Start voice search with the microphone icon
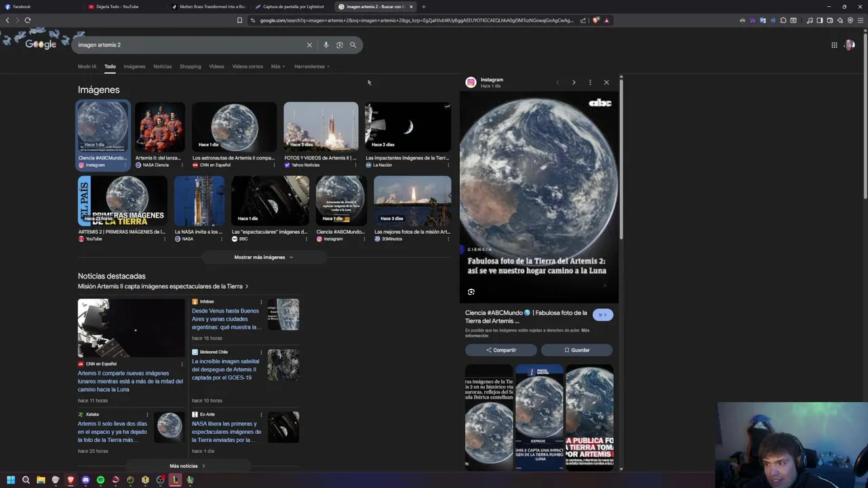 tap(326, 45)
